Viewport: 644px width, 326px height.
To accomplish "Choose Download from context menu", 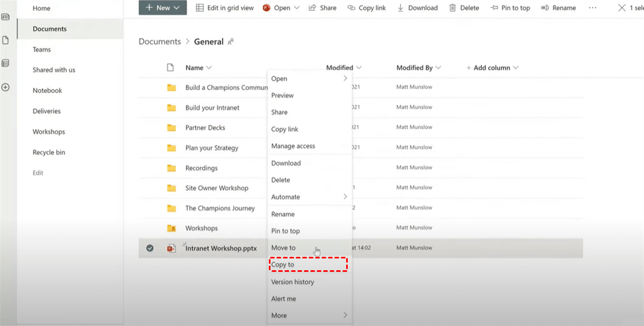I will [x=286, y=163].
